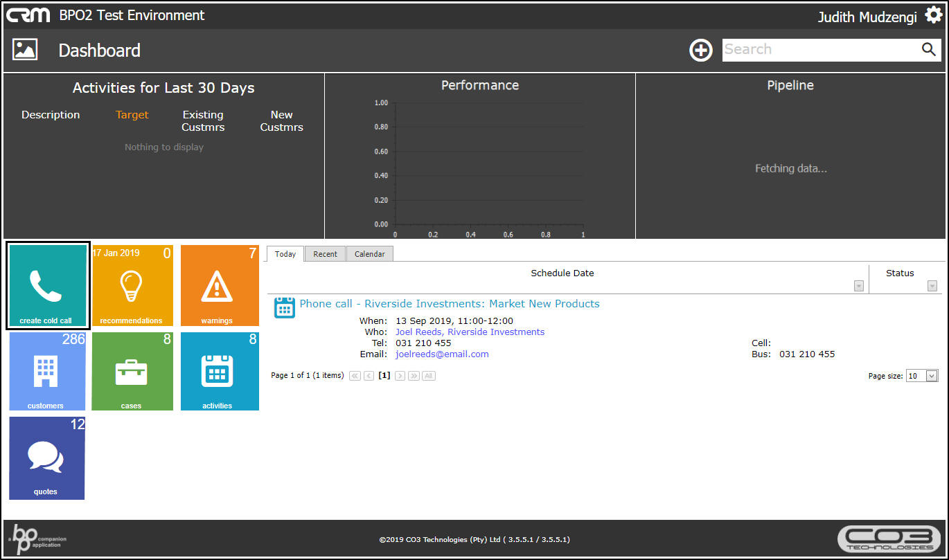Open the Page size dropdown
The height and width of the screenshot is (560, 949).
point(931,376)
